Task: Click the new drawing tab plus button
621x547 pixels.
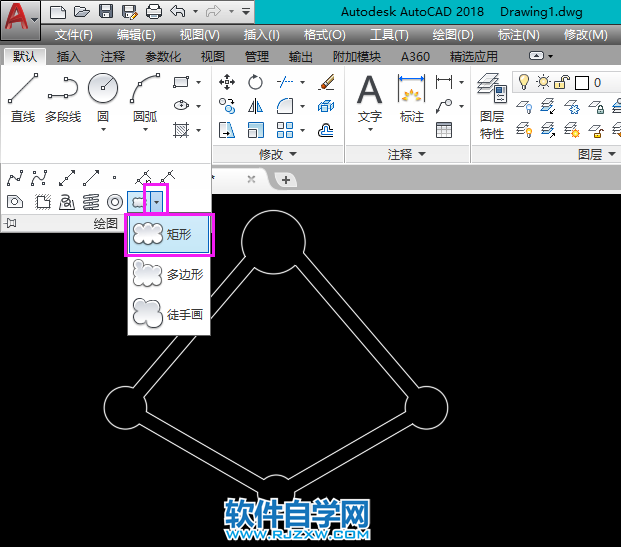Action: click(x=286, y=180)
